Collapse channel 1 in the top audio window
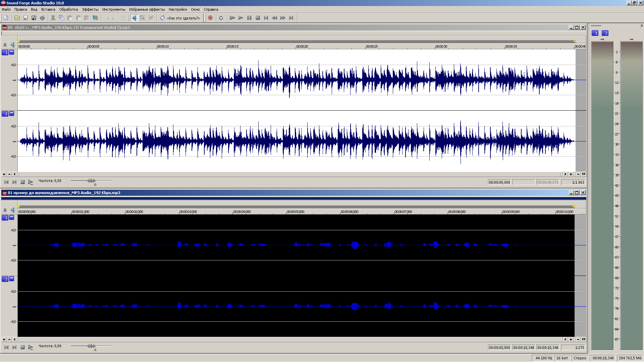This screenshot has height=362, width=644. coord(12,52)
